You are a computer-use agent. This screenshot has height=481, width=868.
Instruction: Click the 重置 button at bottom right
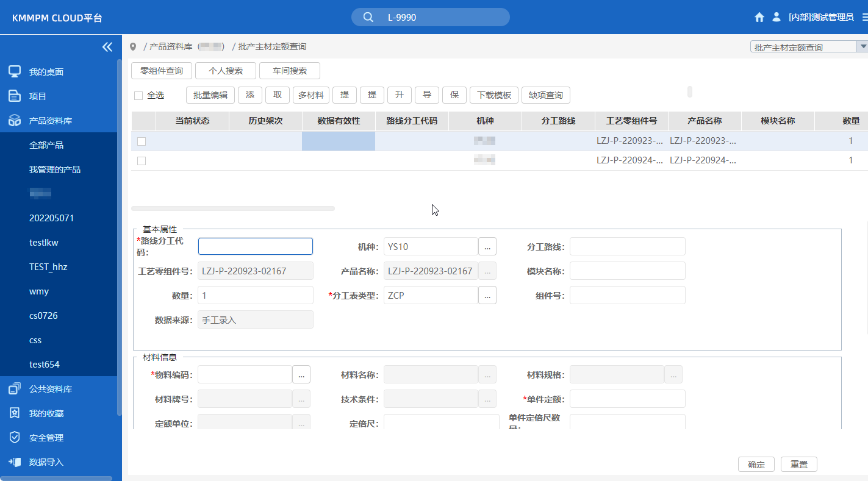pyautogui.click(x=799, y=464)
